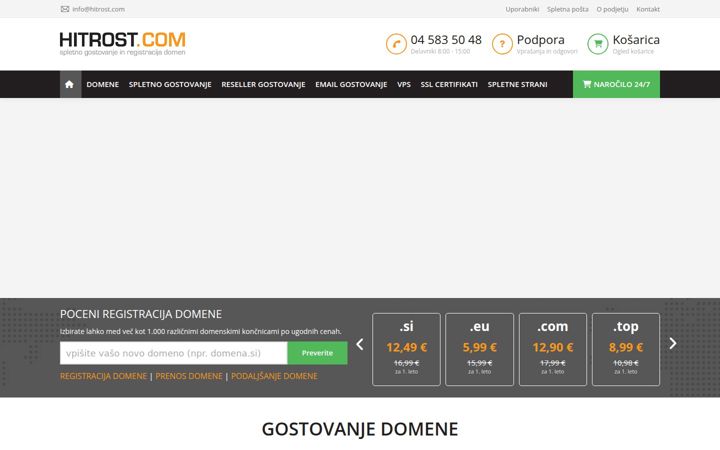Open Prenos domene link

point(189,376)
